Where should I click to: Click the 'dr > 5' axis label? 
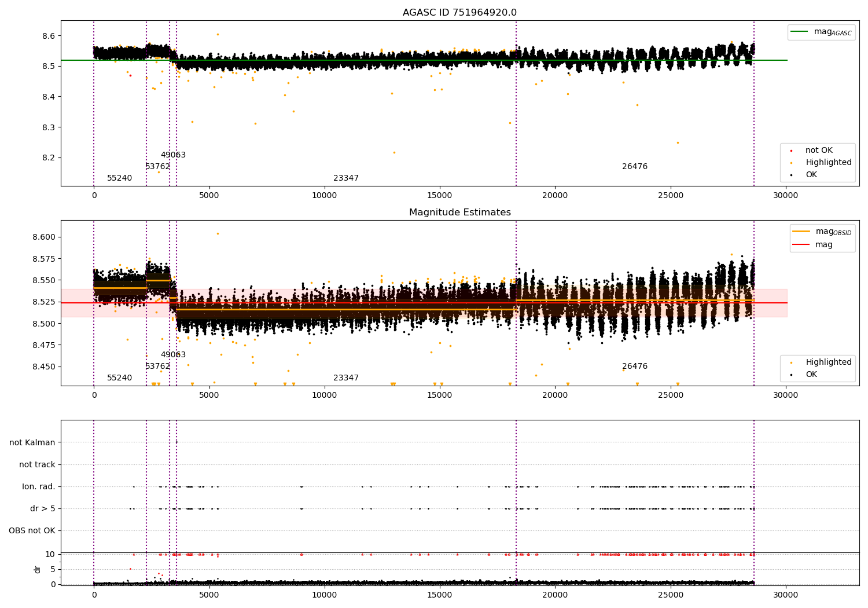coord(43,508)
